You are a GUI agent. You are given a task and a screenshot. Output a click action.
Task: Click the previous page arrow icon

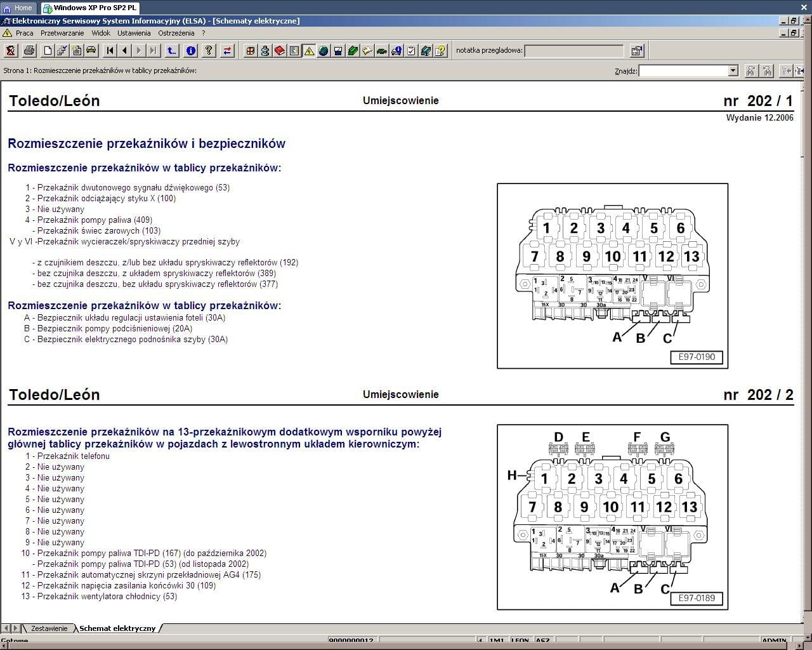(124, 51)
